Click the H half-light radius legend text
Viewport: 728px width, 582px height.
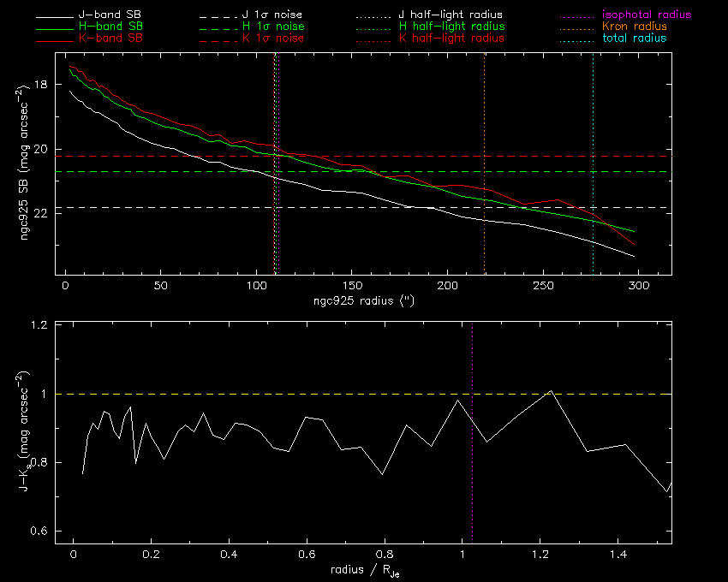(451, 27)
